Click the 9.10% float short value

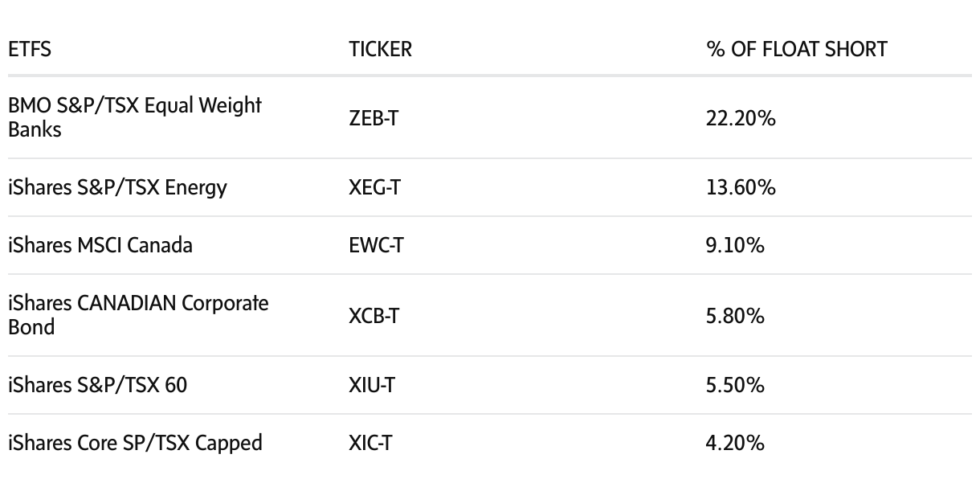[735, 245]
